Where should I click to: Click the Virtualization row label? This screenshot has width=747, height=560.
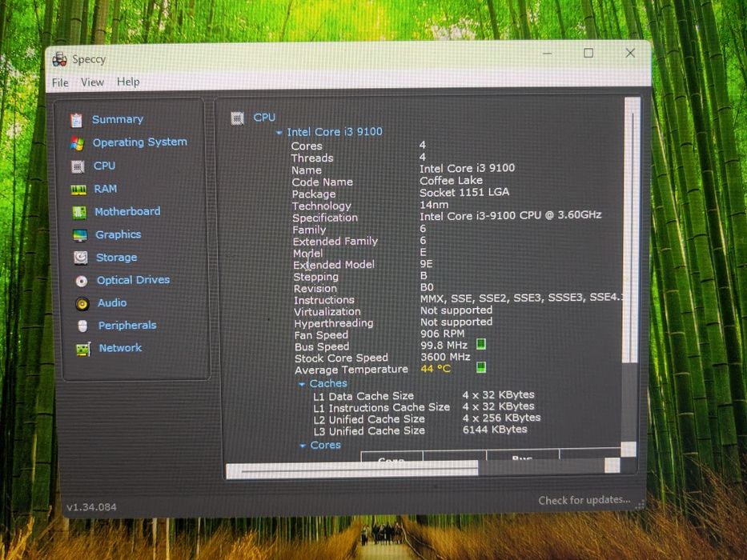coord(327,312)
